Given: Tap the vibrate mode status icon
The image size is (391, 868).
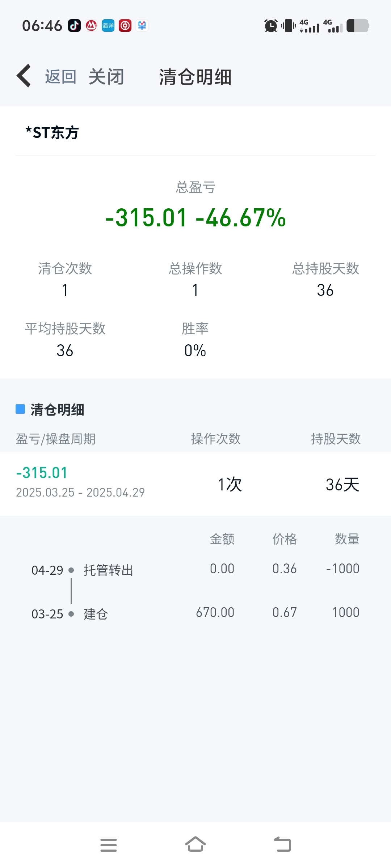Looking at the screenshot, I should point(289,26).
